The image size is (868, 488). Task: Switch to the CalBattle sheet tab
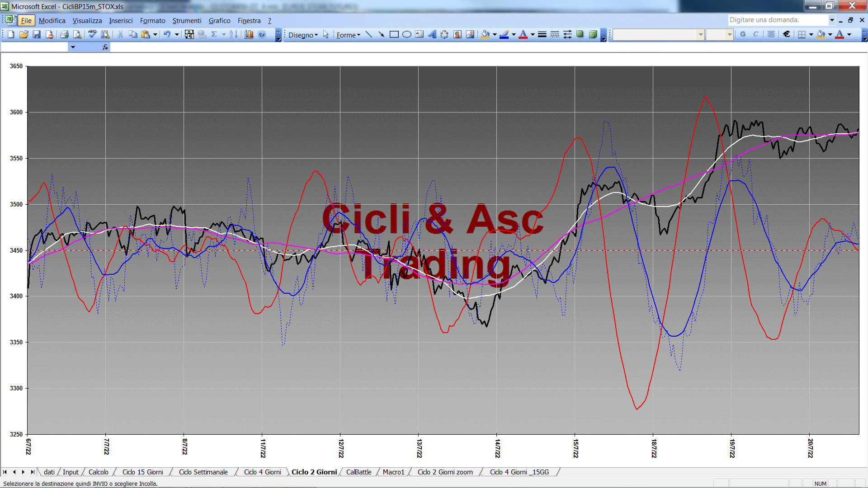[x=359, y=472]
